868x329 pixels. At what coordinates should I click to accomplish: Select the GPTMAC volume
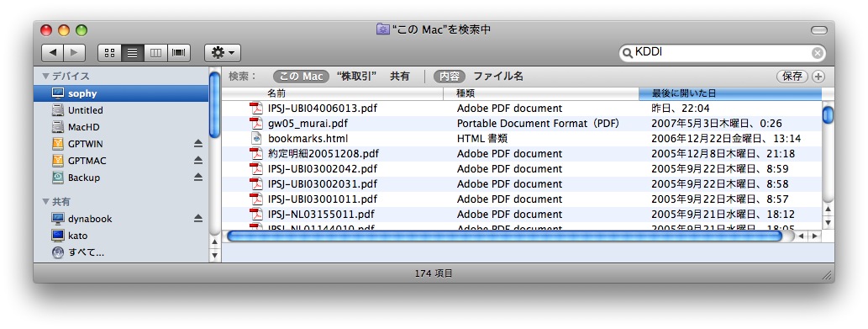pos(121,161)
